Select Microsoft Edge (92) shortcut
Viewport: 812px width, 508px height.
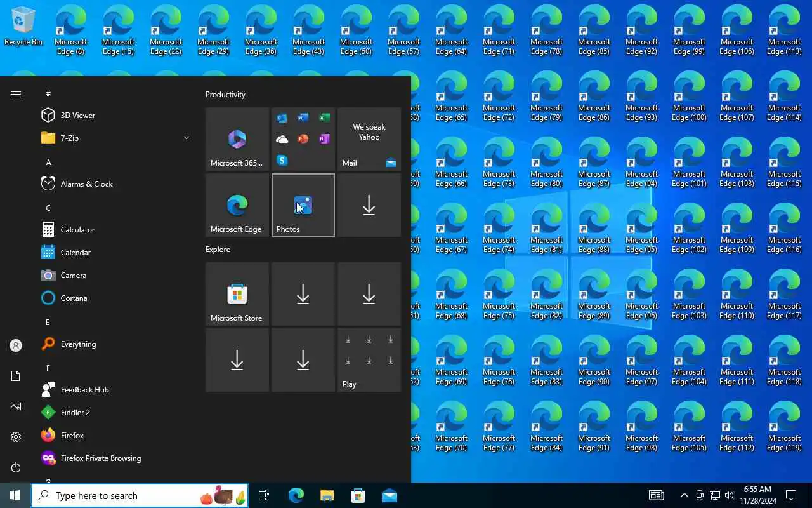pos(642,30)
